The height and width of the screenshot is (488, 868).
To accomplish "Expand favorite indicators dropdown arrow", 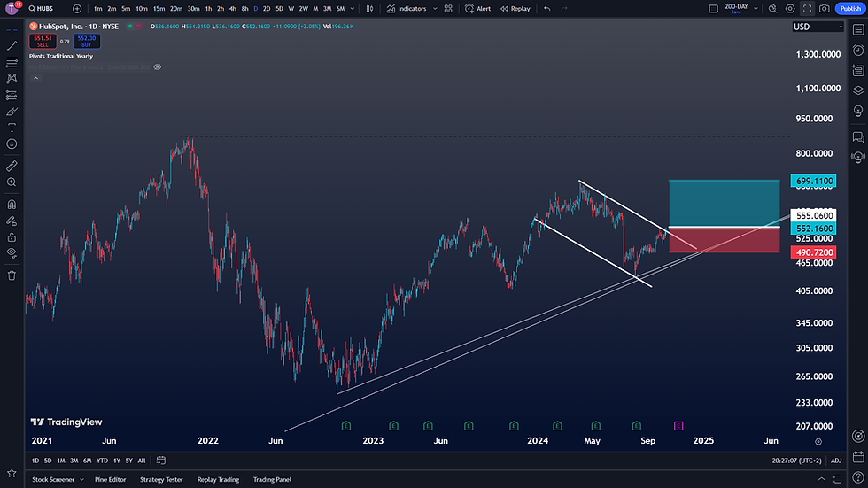I will pyautogui.click(x=435, y=8).
